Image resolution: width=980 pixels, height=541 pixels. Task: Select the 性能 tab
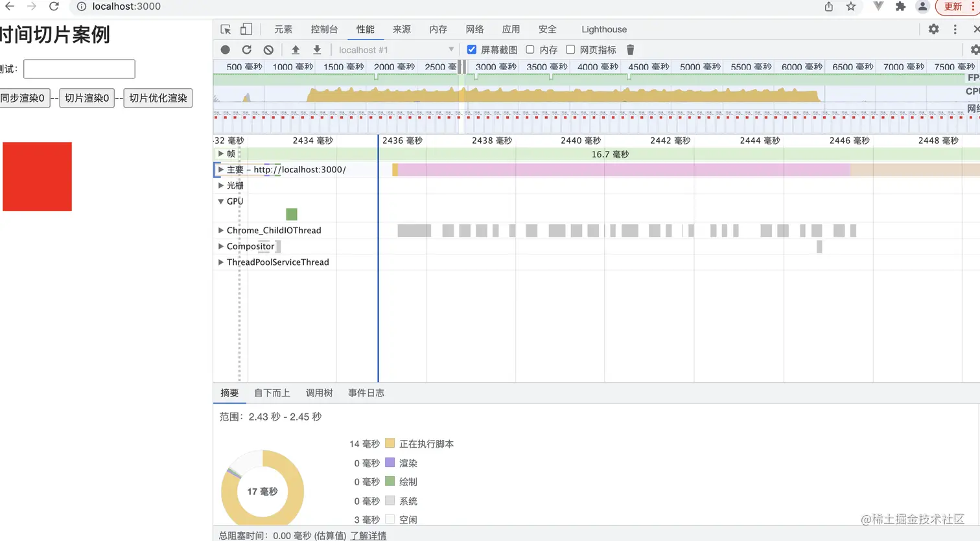[366, 29]
